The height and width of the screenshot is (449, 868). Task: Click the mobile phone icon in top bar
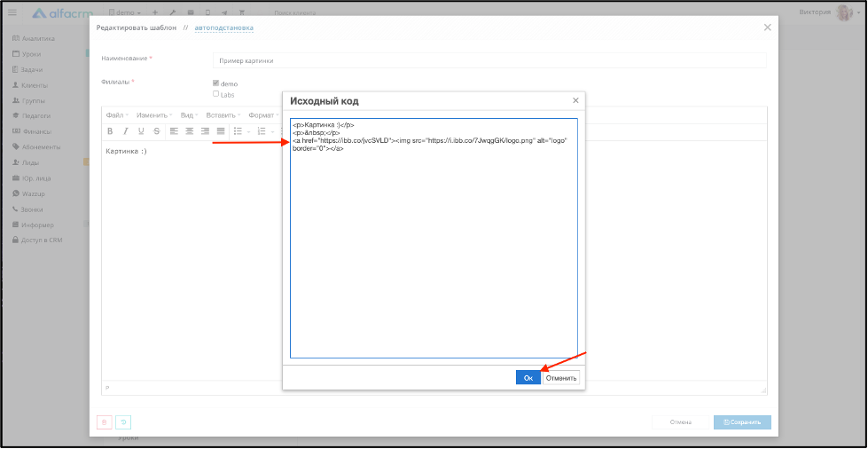[207, 12]
